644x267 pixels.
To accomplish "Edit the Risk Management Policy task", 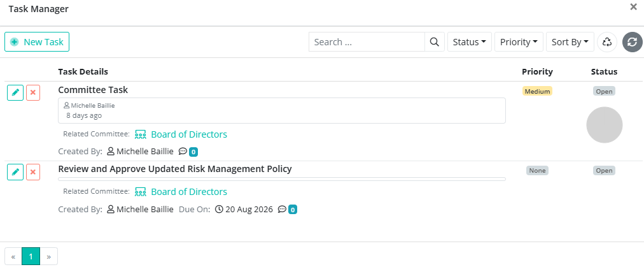I will 15,172.
